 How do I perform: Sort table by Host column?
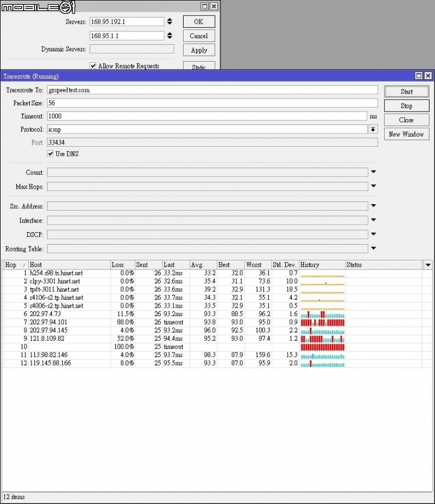[x=69, y=265]
